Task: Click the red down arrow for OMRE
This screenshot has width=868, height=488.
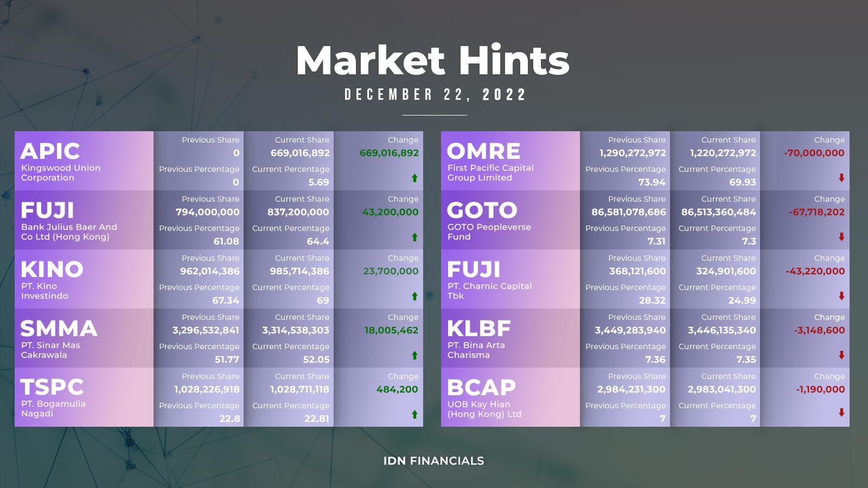Action: [x=841, y=178]
